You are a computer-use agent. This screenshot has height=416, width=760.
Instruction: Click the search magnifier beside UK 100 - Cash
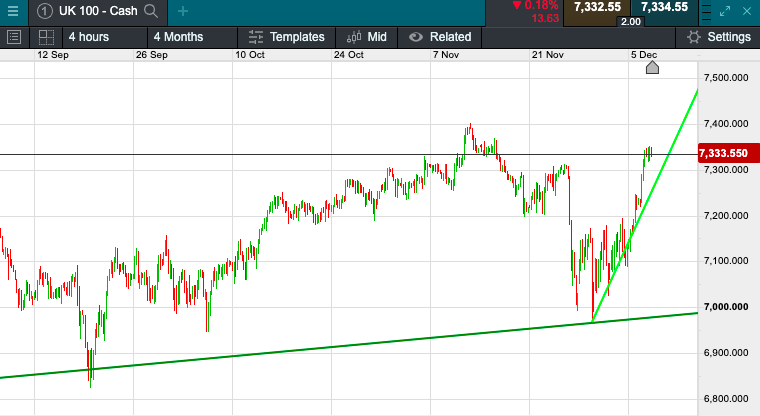coord(151,11)
